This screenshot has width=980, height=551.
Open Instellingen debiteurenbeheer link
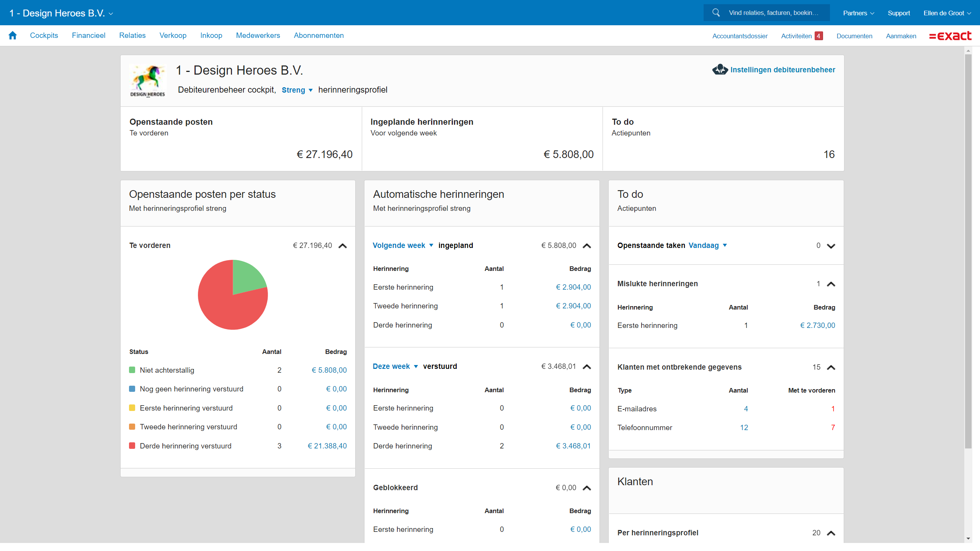[782, 70]
